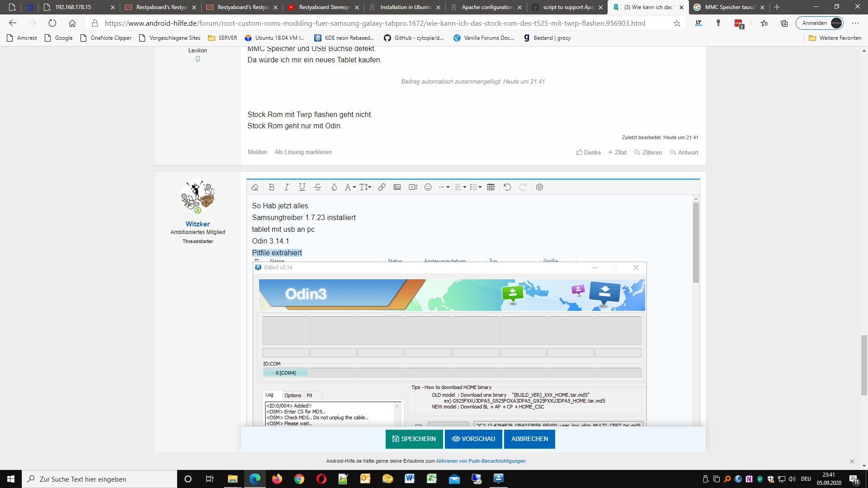Open Weitere Favoriten bookmarks folder
The height and width of the screenshot is (488, 868).
[835, 38]
